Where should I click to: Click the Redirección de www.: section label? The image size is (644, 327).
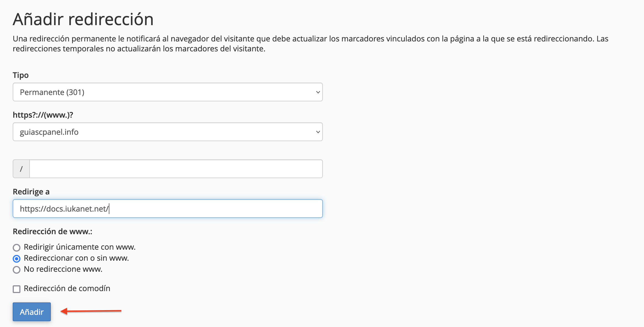(52, 231)
